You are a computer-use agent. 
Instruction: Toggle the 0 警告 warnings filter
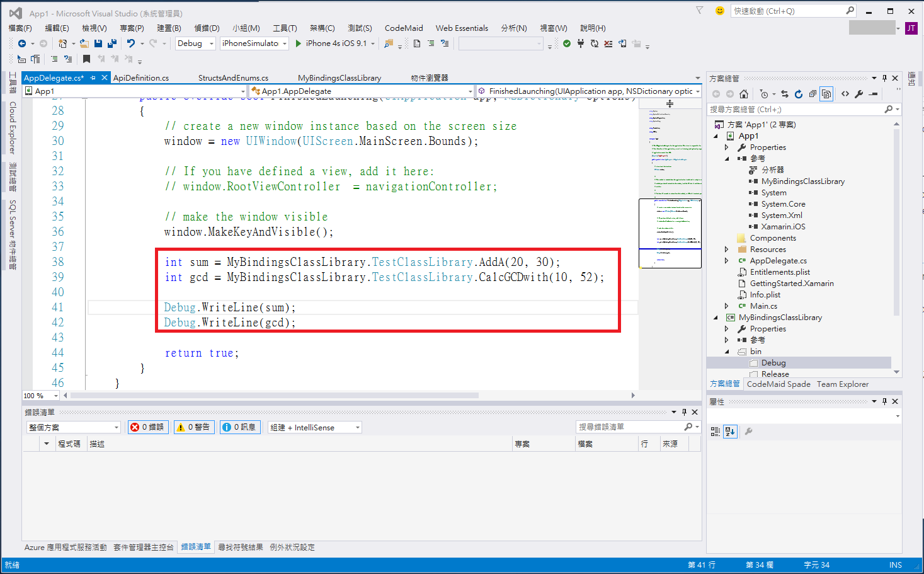[193, 427]
